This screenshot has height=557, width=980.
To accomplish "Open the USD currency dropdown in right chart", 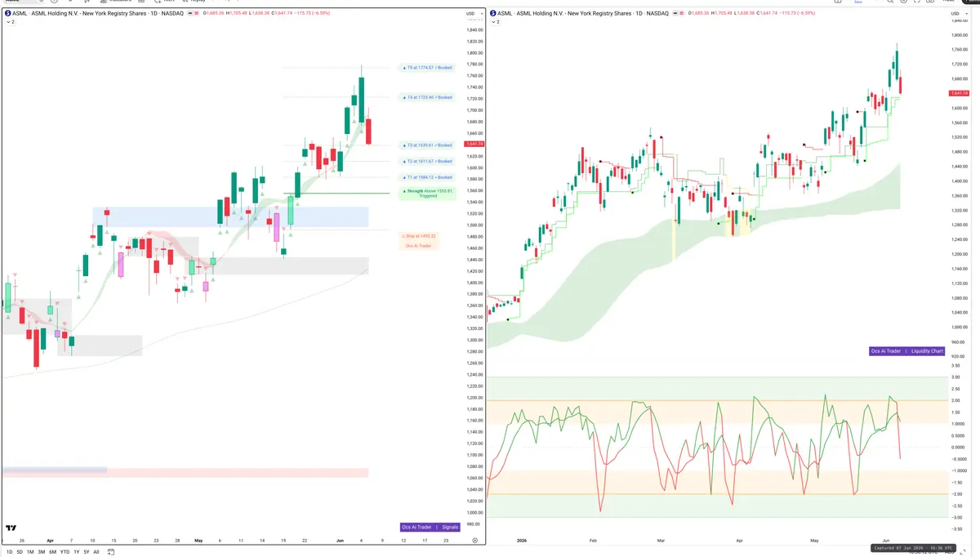I will (x=957, y=14).
